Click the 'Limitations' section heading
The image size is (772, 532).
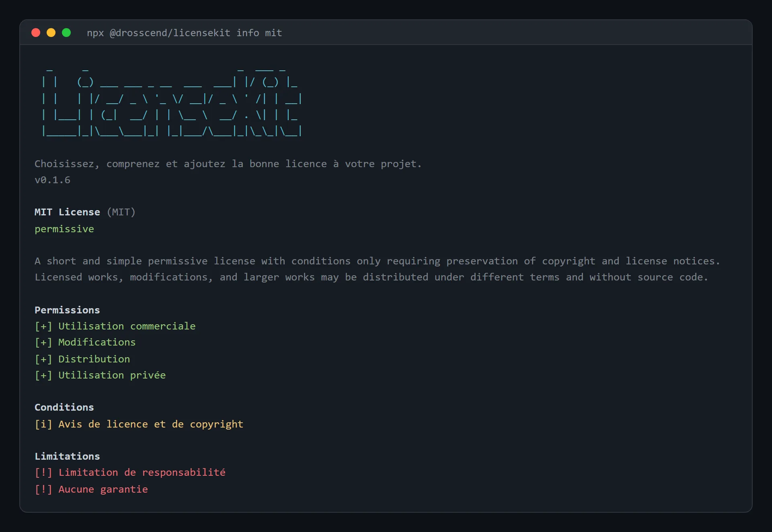(x=67, y=456)
